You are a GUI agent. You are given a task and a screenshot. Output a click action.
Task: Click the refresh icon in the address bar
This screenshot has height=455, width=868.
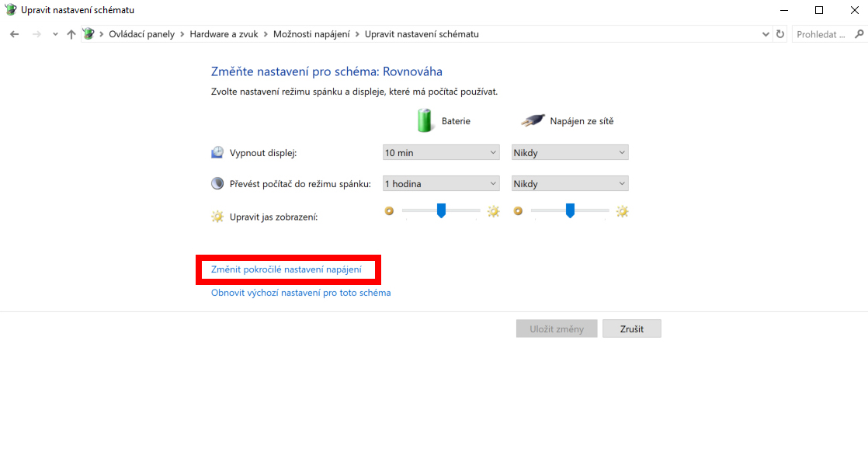[780, 33]
